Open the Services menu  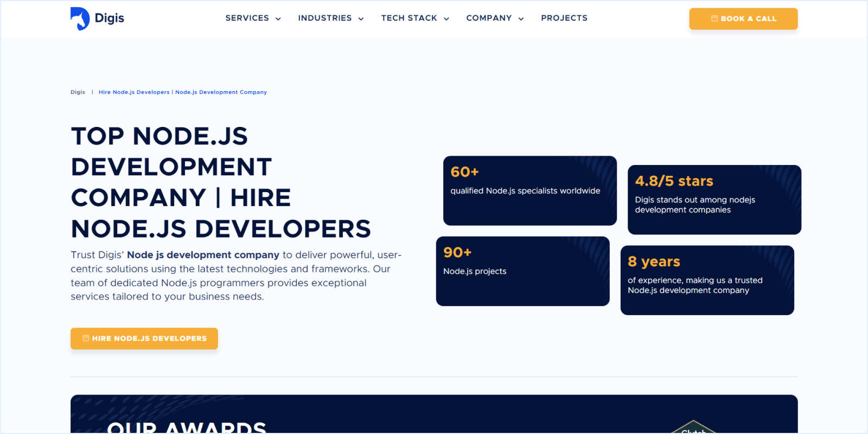[247, 18]
